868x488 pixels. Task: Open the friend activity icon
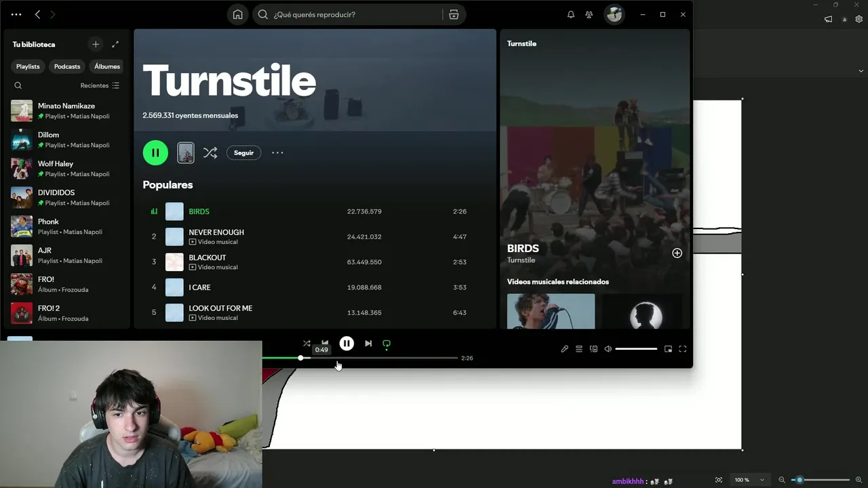point(589,14)
